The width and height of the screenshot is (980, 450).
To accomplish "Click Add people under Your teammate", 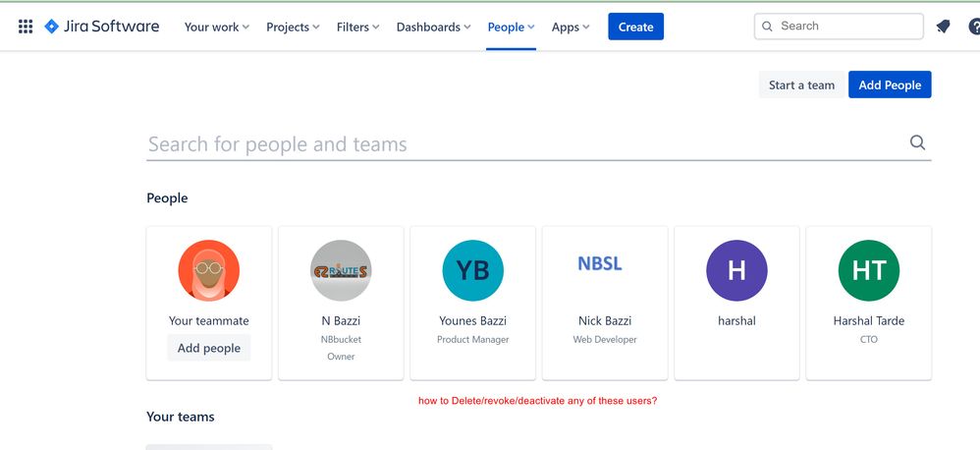I will [209, 348].
